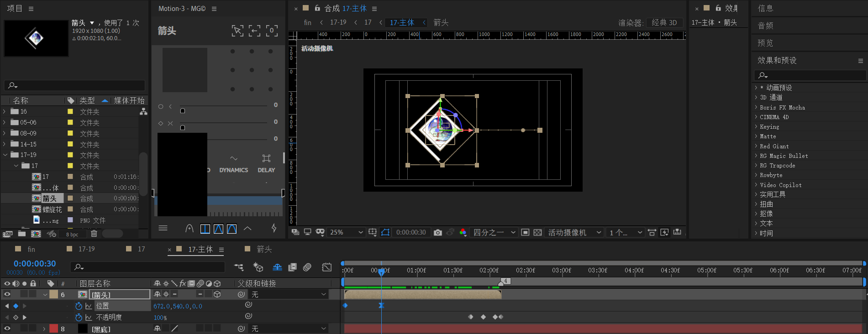Toggle the region of interest button
Screen dimensions: 868x334
click(525, 232)
